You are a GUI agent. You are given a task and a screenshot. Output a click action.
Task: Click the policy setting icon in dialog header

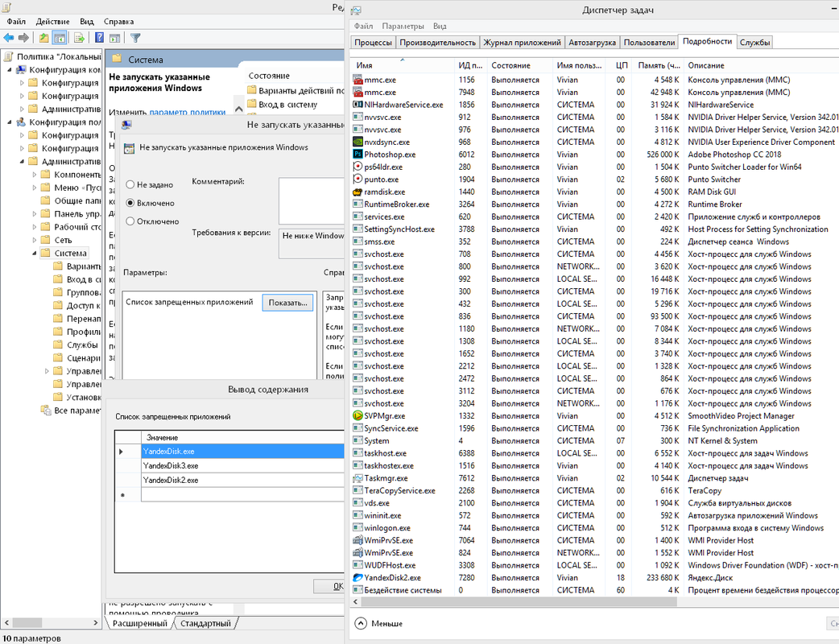[x=129, y=148]
